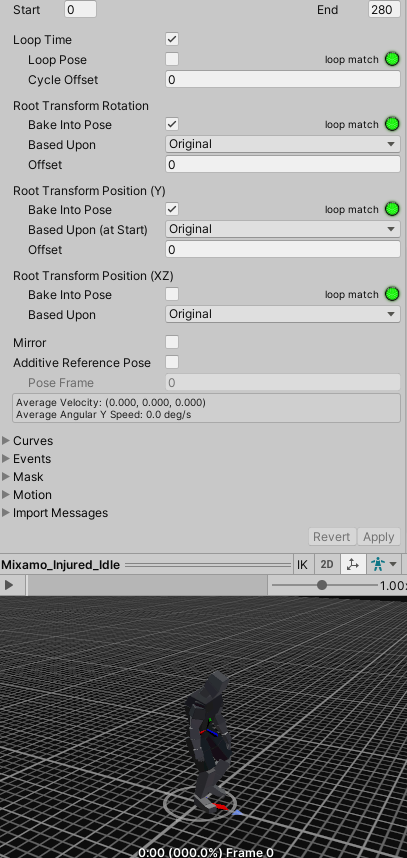
Task: Toggle IK in the preview toolbar
Action: pyautogui.click(x=302, y=565)
